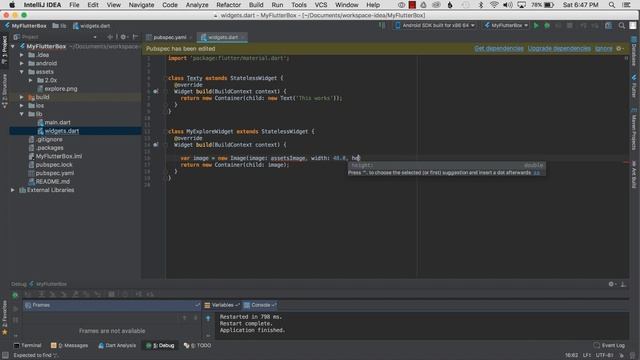Open Structure tool window from left stripe
This screenshot has width=640, height=360.
coord(4,91)
